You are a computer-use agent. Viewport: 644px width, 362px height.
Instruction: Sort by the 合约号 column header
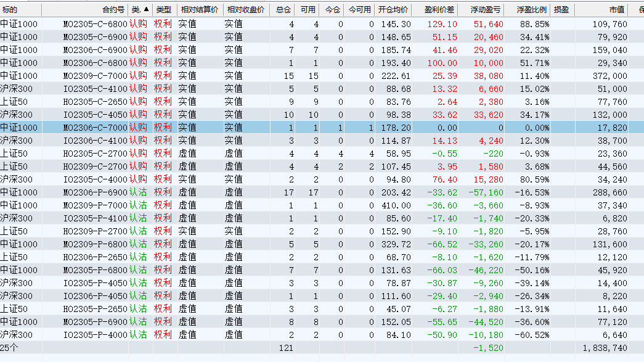pos(84,9)
